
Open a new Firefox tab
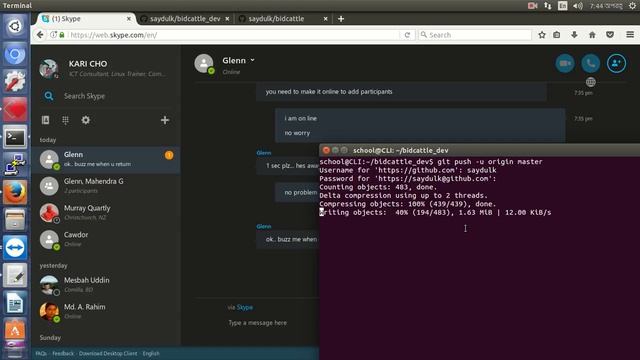click(341, 19)
